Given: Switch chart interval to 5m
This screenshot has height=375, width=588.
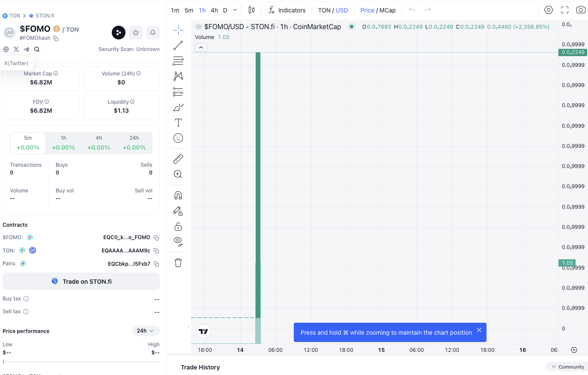Looking at the screenshot, I should tap(189, 10).
